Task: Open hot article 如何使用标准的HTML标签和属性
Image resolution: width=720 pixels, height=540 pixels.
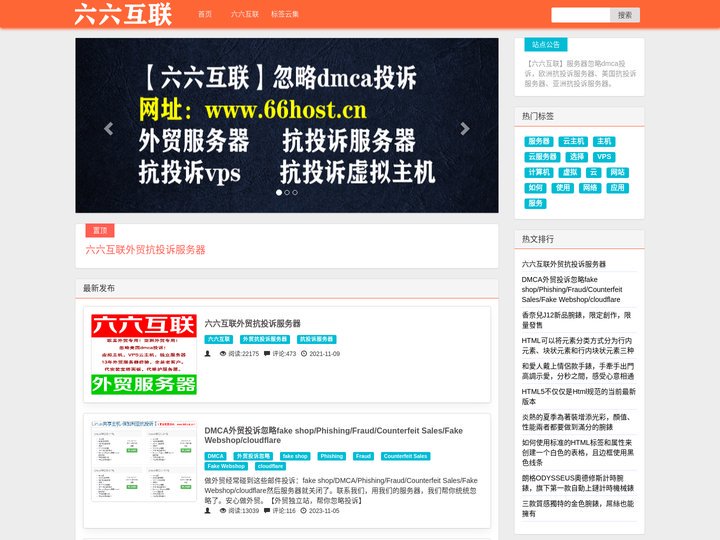Action: 578,452
